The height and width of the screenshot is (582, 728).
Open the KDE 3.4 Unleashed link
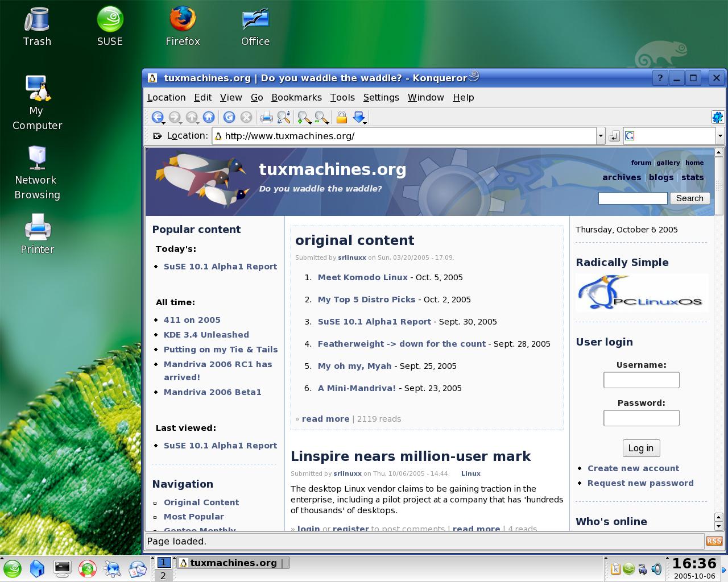click(206, 335)
